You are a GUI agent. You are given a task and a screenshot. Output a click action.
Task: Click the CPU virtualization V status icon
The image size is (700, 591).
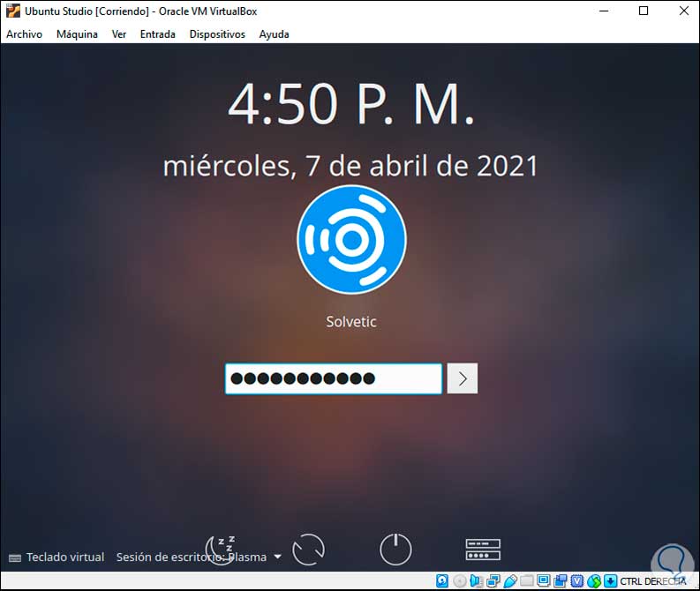click(x=577, y=580)
